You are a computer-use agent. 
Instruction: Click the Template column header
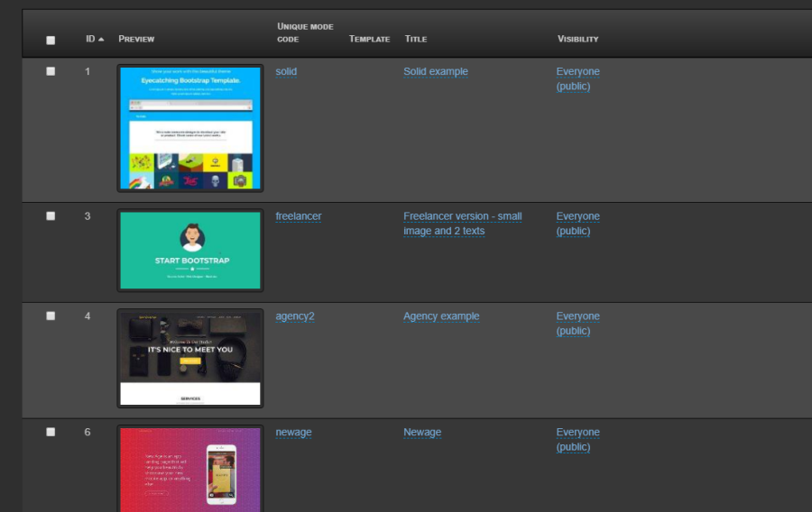[x=369, y=39]
